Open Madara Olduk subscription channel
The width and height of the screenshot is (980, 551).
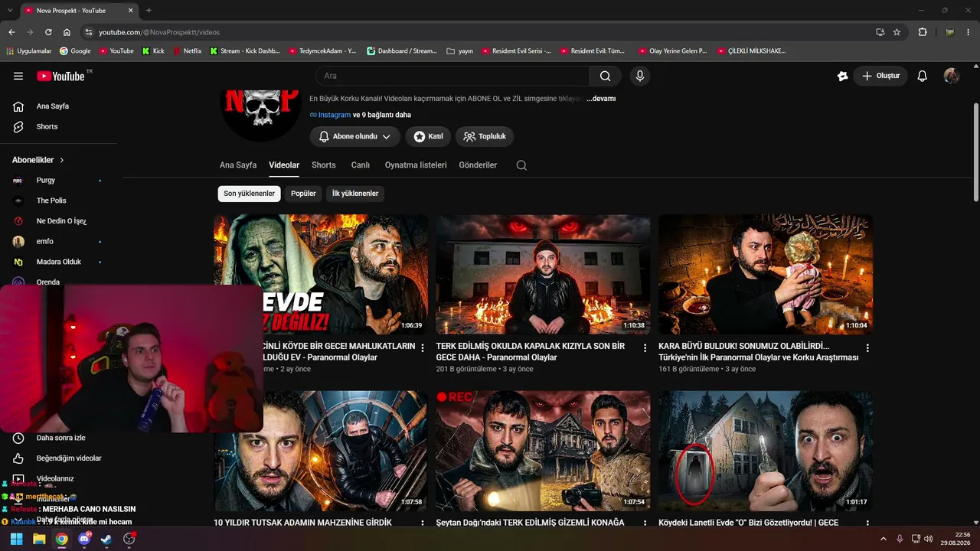click(x=59, y=262)
